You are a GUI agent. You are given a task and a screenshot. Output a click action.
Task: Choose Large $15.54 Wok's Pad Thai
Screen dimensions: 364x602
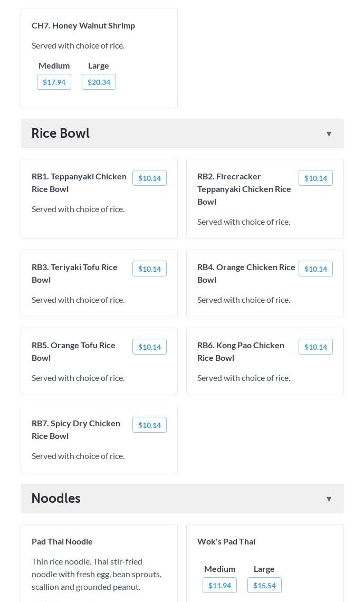tap(264, 585)
